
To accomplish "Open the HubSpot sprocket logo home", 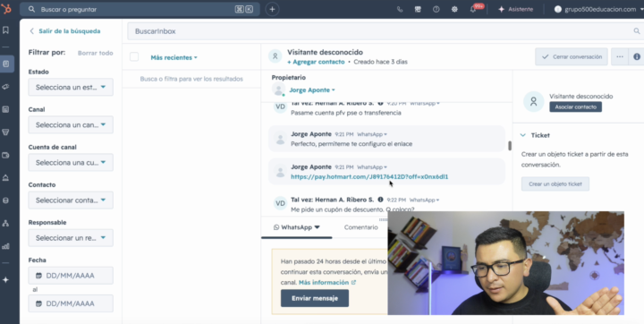I will [x=6, y=9].
